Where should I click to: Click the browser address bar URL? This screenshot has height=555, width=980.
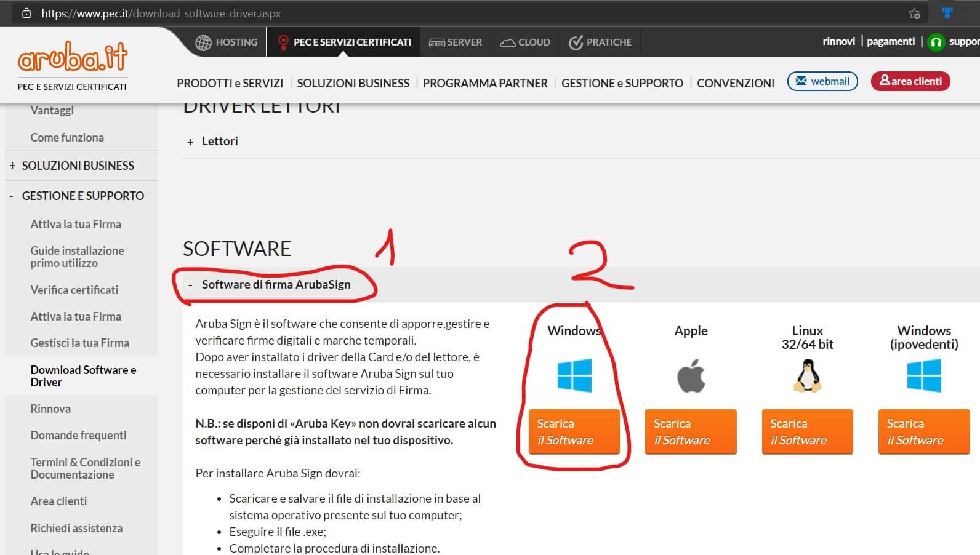161,13
